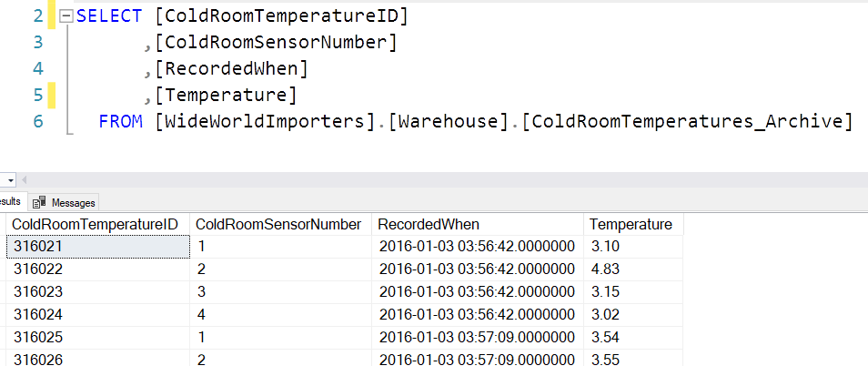Select the ColdRoomSensorNumber column header
The height and width of the screenshot is (366, 868).
point(278,224)
